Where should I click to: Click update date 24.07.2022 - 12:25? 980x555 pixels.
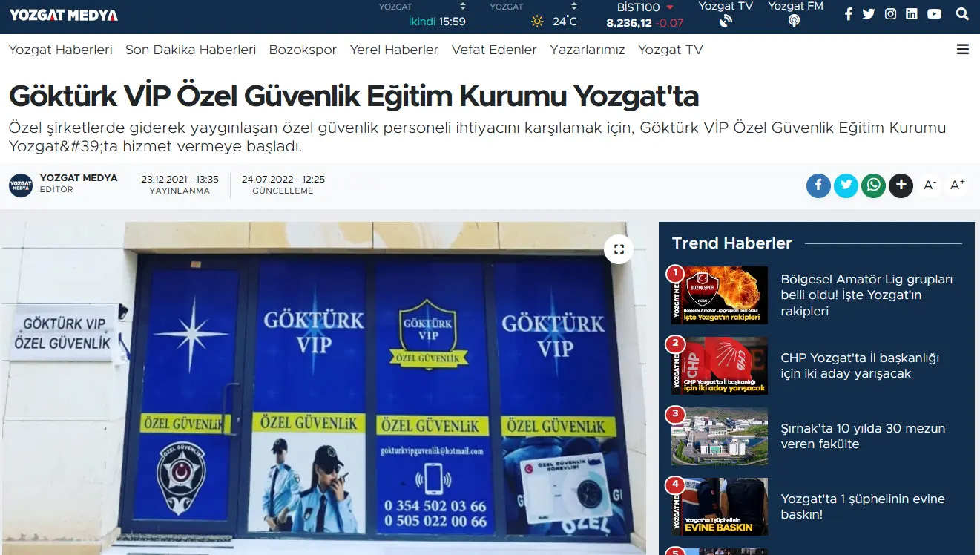[283, 179]
